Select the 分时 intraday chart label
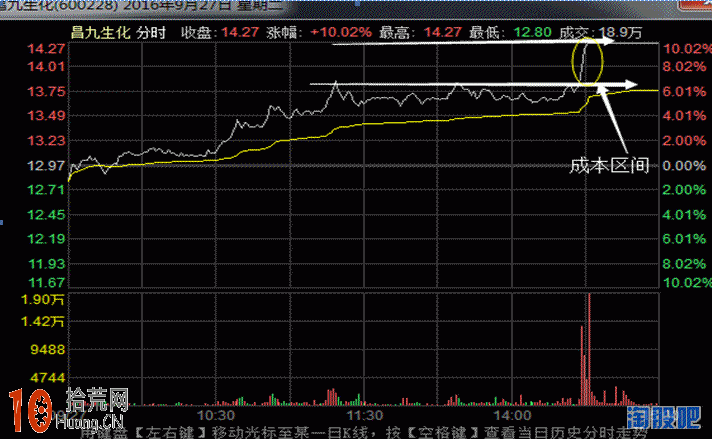712x439 pixels. click(x=152, y=32)
